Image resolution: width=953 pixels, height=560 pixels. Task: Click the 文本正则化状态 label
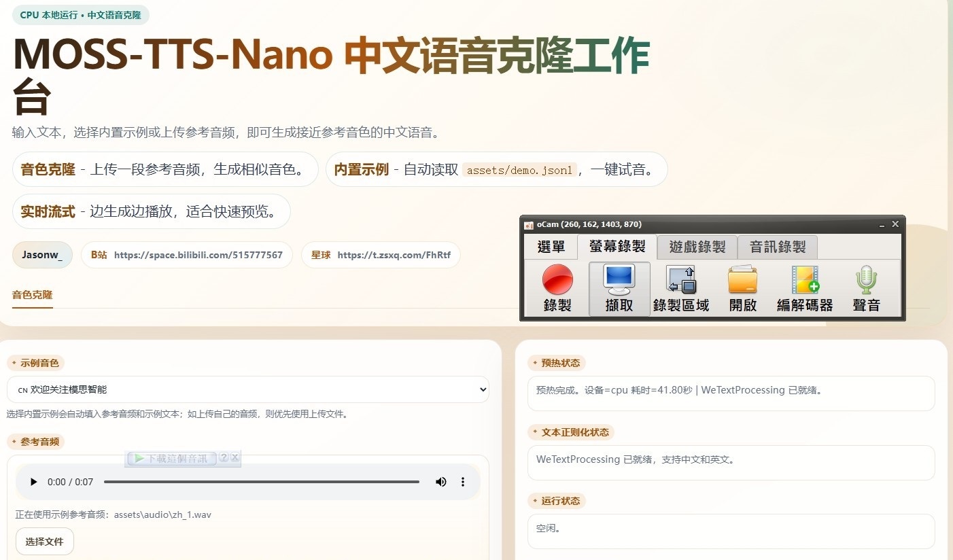point(571,432)
